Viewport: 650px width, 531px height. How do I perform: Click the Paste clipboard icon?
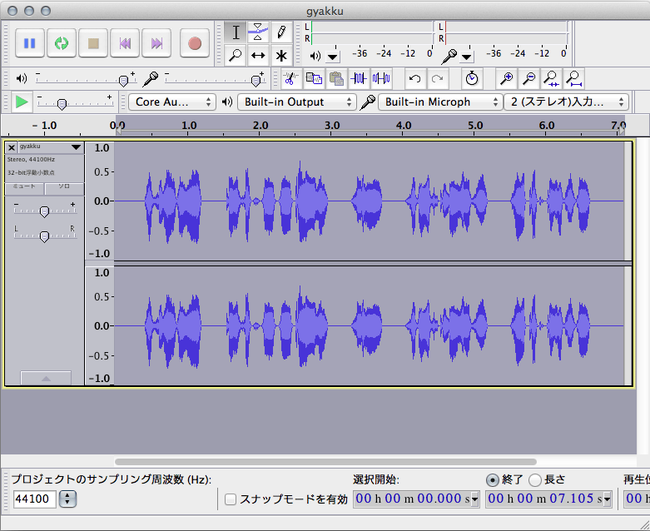pyautogui.click(x=336, y=78)
